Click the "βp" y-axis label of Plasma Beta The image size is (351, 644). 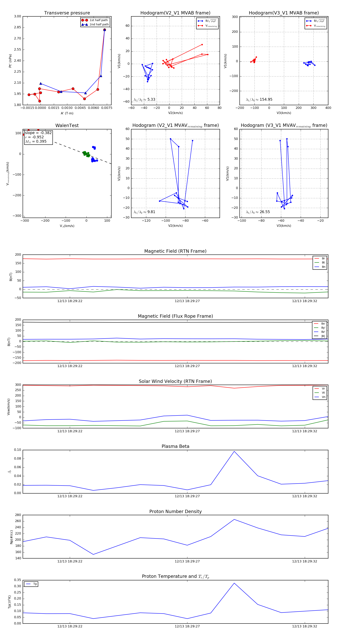pyautogui.click(x=10, y=472)
